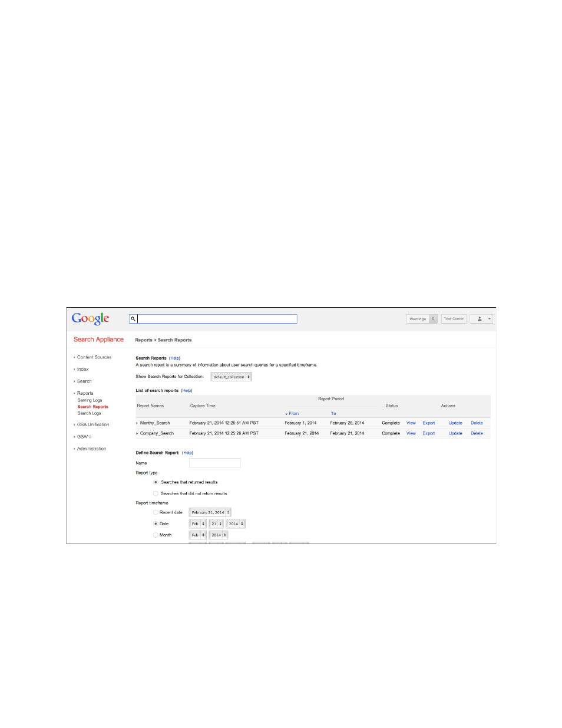The image size is (562, 728).
Task: Click the February 28, 2014 To date cell
Action: (347, 423)
